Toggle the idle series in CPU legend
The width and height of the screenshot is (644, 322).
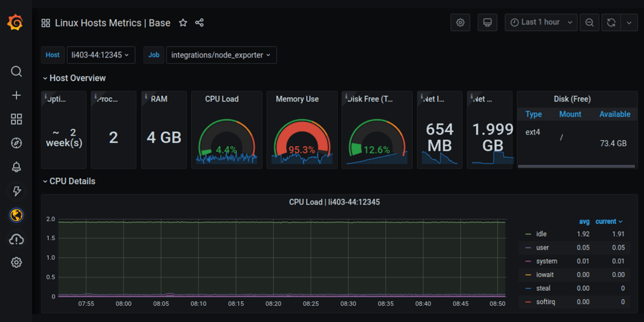pyautogui.click(x=542, y=234)
